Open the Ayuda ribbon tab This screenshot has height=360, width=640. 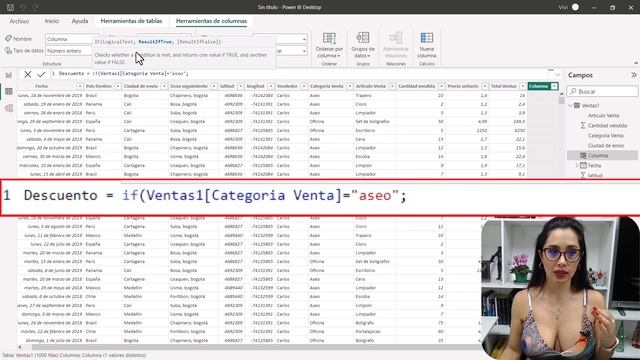(80, 21)
